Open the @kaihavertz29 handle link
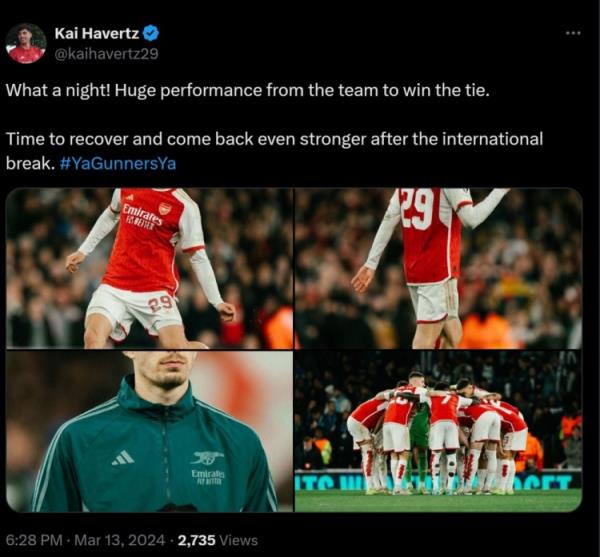This screenshot has width=600, height=557. [x=105, y=54]
